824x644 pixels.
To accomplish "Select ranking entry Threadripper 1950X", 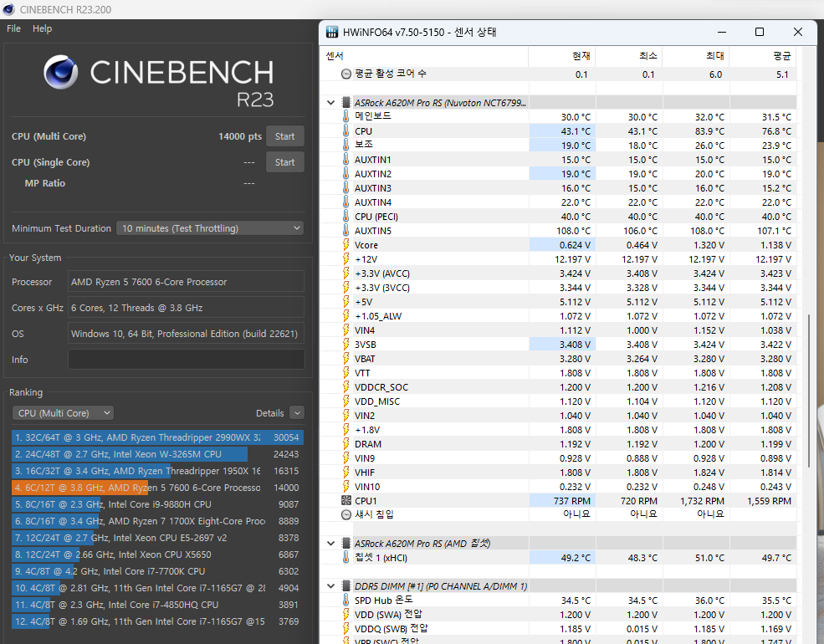I will tap(157, 471).
